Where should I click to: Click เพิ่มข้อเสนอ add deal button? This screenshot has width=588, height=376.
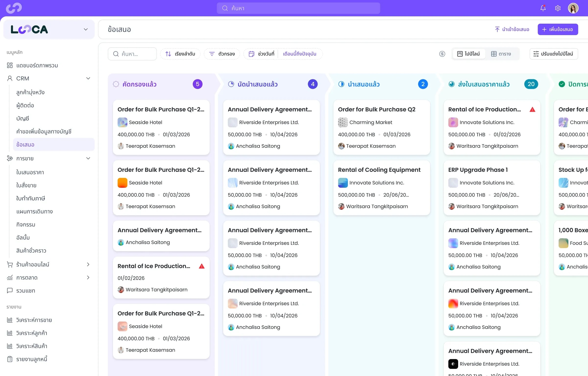[558, 29]
